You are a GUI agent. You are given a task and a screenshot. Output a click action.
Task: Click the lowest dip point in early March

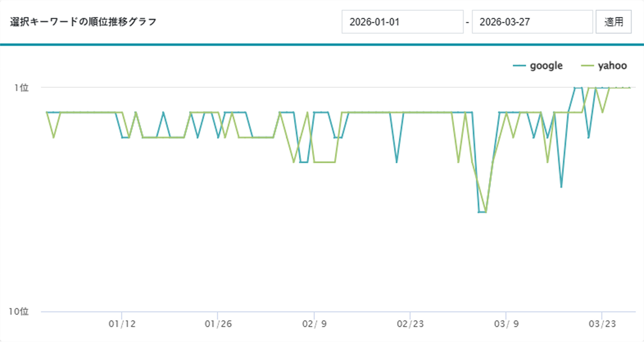pos(482,213)
